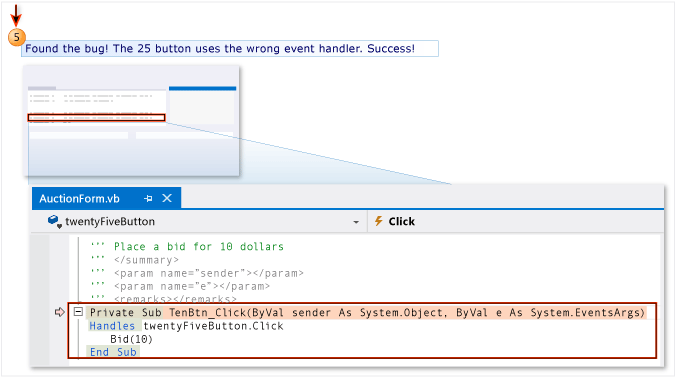
Task: Click the orange step 5 circle marker
Action: point(17,37)
